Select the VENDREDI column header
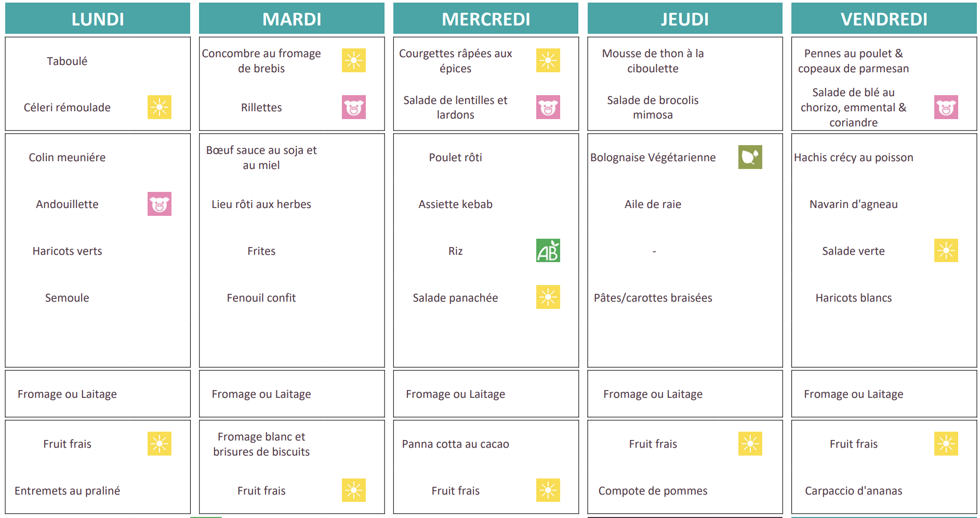This screenshot has width=980, height=518. (884, 19)
